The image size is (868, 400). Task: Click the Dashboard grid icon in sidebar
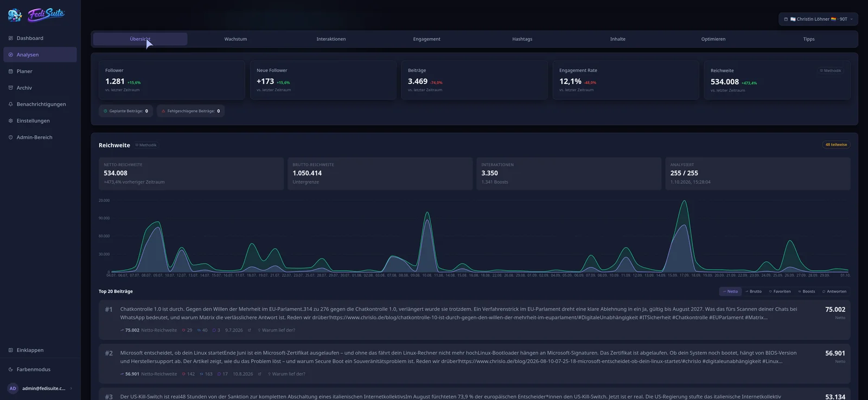tap(11, 39)
